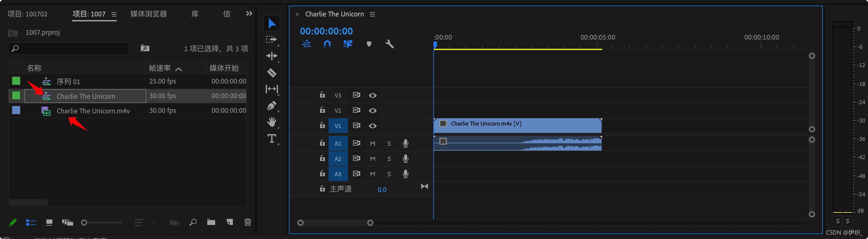Select the Hand tool
This screenshot has width=868, height=239.
coord(272,122)
